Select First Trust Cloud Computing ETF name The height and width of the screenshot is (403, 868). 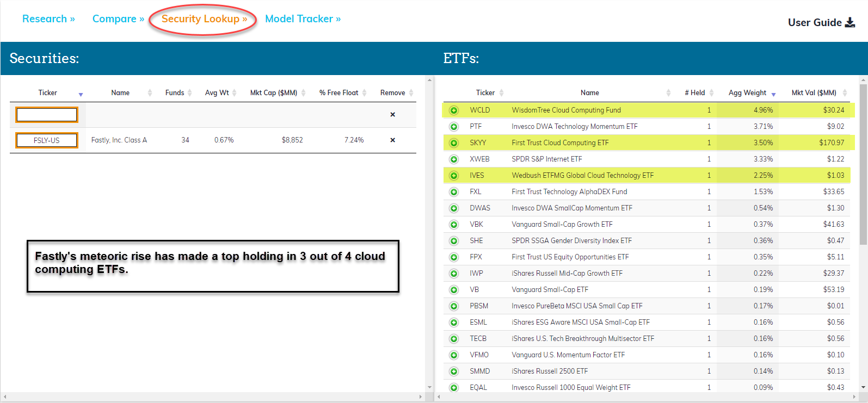pos(560,143)
